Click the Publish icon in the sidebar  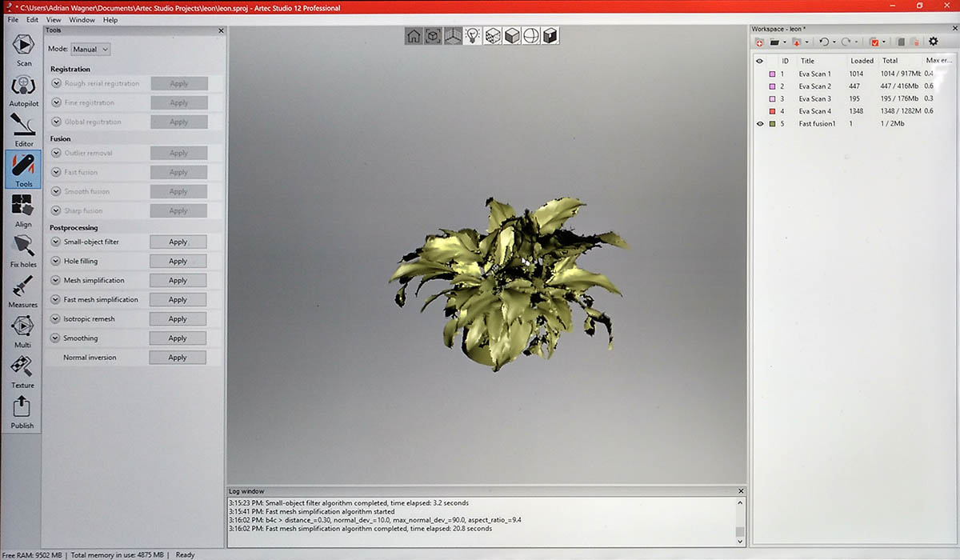coord(23,411)
